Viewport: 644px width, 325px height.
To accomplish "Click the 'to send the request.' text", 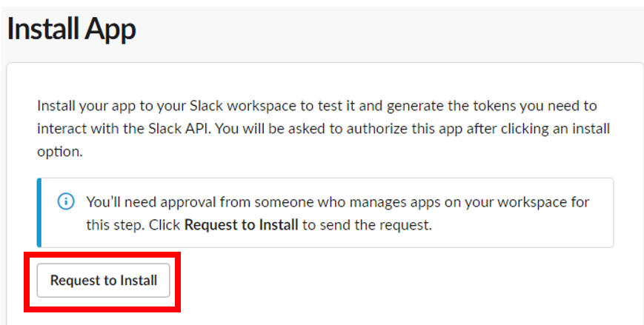I will (367, 225).
